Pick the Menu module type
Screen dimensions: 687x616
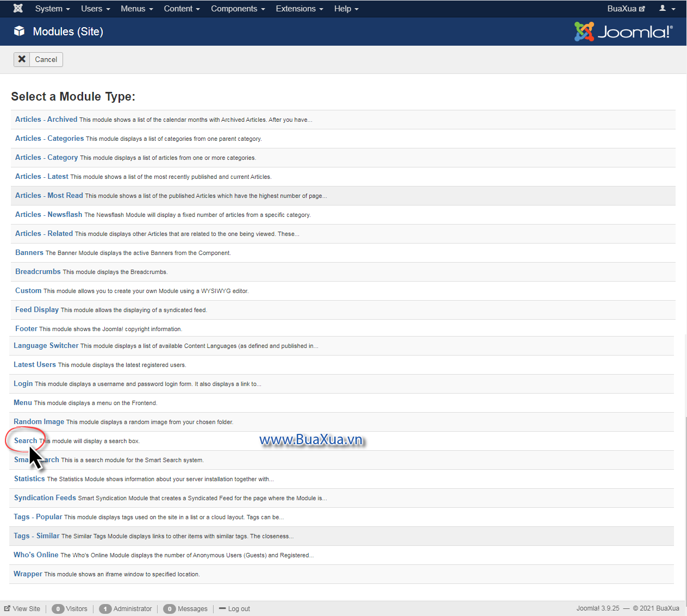coord(23,402)
